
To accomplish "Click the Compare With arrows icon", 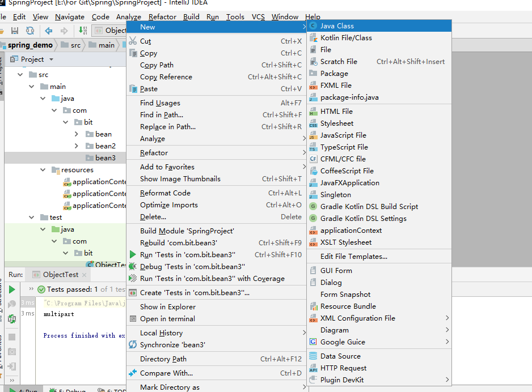I will pyautogui.click(x=133, y=373).
